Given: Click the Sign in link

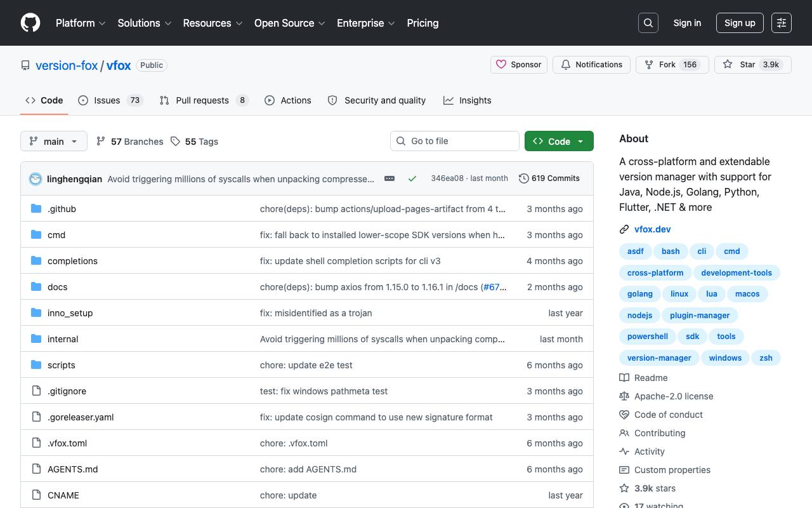Looking at the screenshot, I should coord(687,23).
